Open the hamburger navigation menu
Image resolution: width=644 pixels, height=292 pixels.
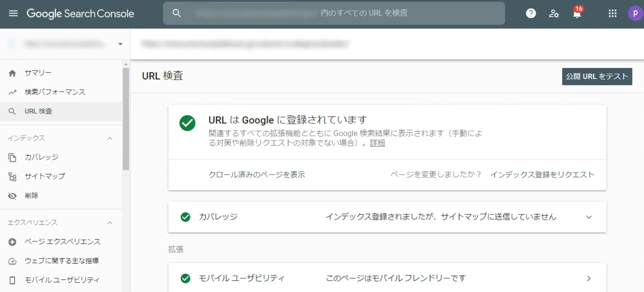(x=13, y=13)
